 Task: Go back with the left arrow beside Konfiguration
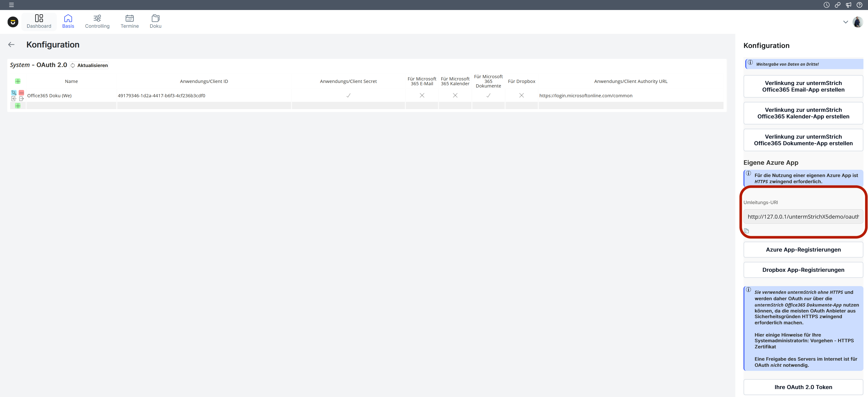pos(11,45)
